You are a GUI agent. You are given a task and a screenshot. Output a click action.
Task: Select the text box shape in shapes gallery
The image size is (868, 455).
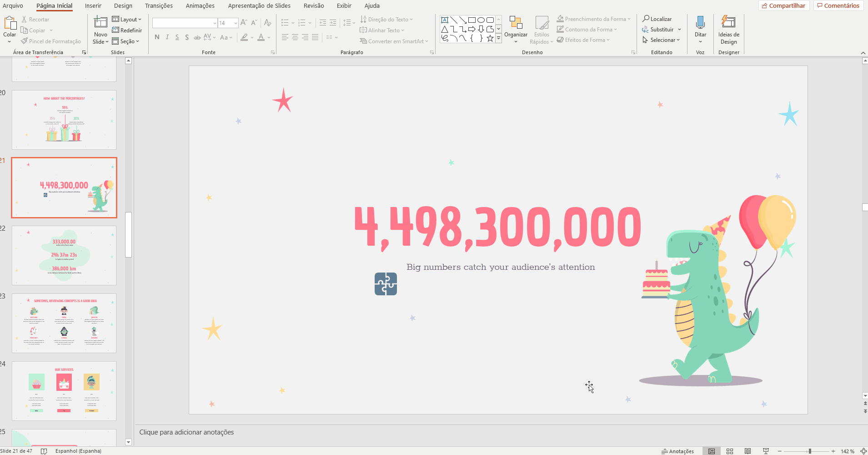click(445, 20)
